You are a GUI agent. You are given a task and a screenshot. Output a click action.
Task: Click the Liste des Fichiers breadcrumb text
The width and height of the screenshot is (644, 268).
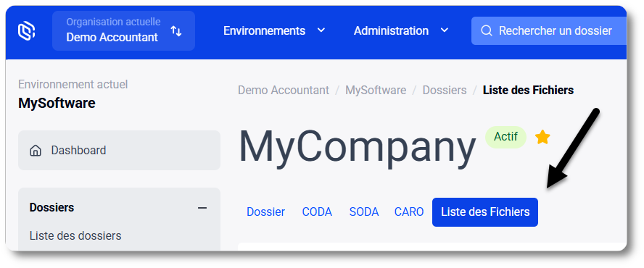pyautogui.click(x=528, y=90)
